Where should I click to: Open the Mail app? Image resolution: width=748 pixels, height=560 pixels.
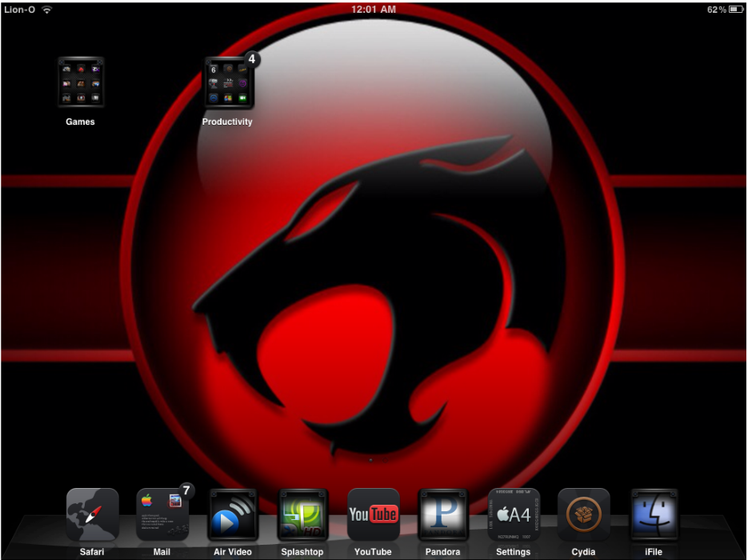162,514
